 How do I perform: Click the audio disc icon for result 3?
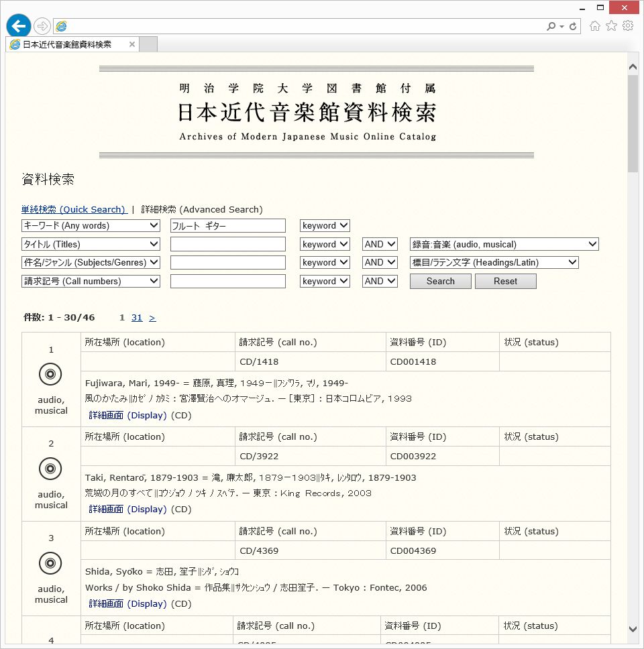pyautogui.click(x=50, y=563)
